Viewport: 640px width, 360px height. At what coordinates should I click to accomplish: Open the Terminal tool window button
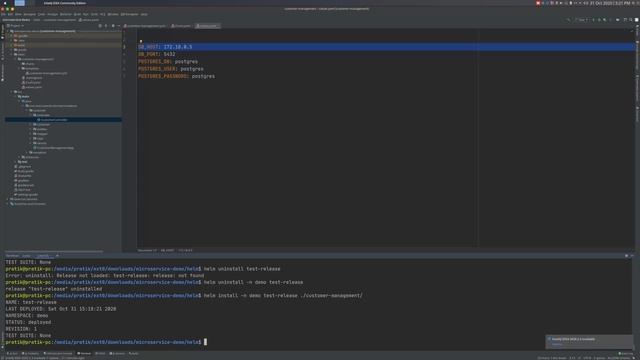84,353
